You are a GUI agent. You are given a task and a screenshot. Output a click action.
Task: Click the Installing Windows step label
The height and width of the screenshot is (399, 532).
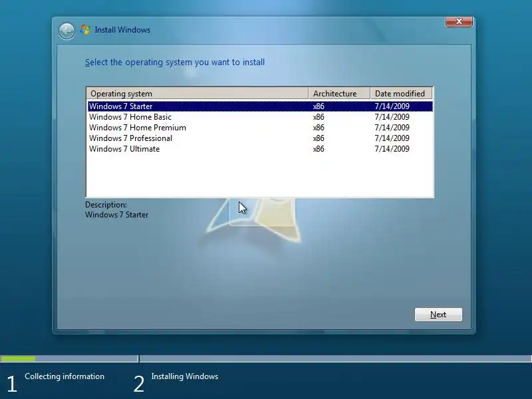pyautogui.click(x=185, y=376)
